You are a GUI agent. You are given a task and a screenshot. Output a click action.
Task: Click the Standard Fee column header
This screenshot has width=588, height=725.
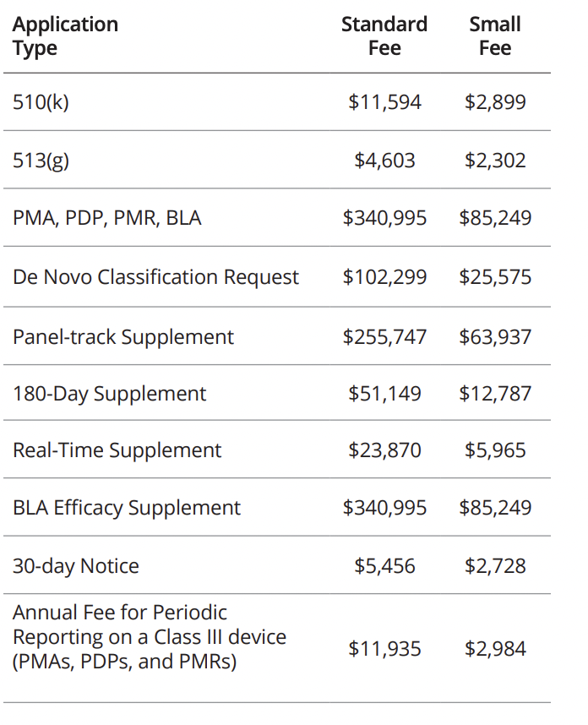pyautogui.click(x=384, y=36)
